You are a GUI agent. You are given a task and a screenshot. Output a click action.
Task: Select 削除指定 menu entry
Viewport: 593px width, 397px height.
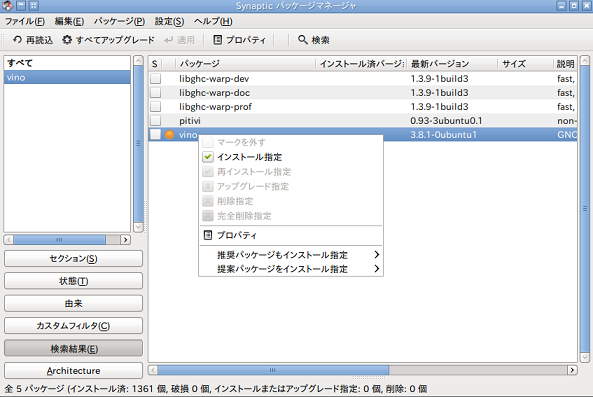point(290,201)
